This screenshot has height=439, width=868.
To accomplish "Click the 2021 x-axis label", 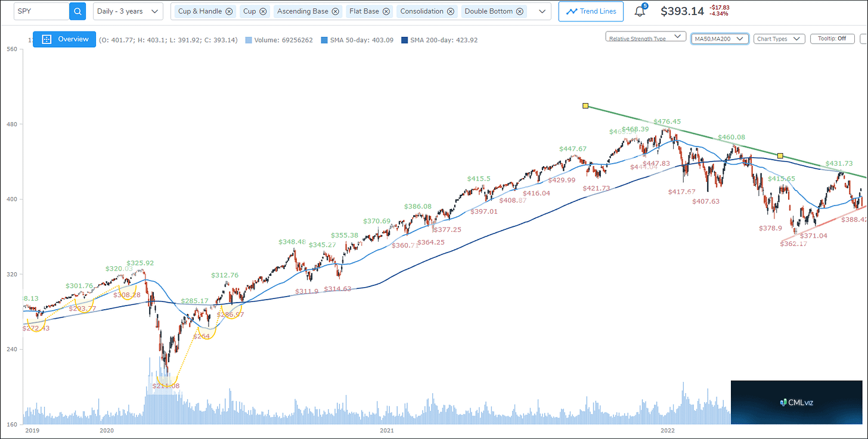I will point(387,429).
